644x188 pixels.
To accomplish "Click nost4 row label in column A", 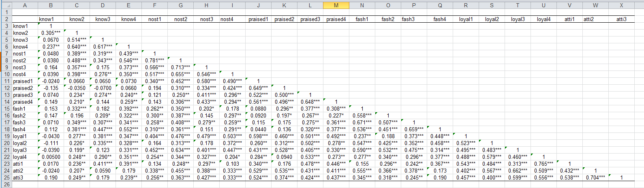I will coord(19,74).
